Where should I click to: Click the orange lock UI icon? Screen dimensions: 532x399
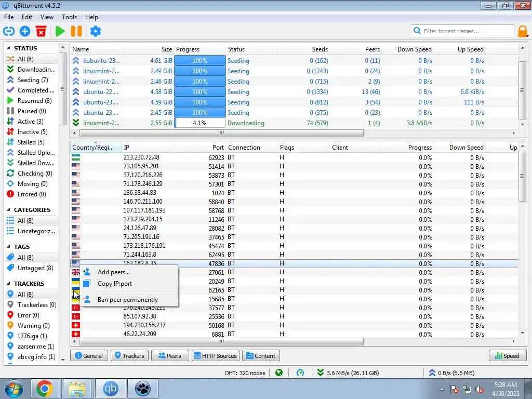tap(523, 31)
